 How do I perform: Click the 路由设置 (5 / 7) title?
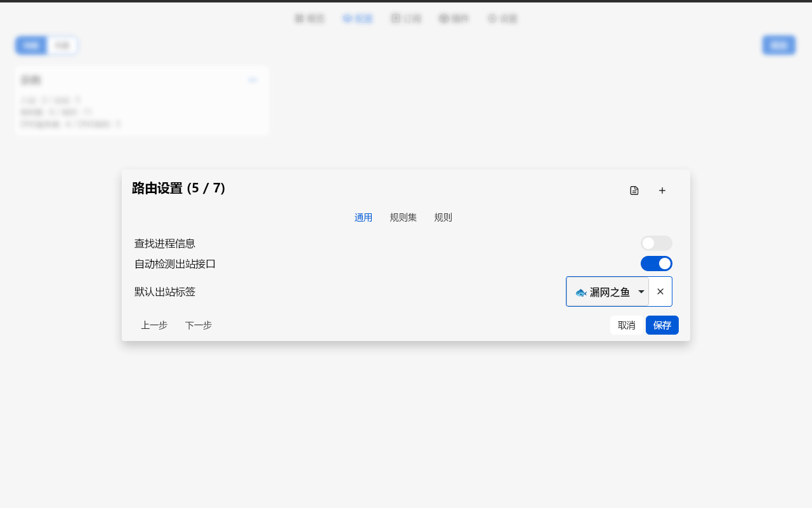click(x=179, y=188)
